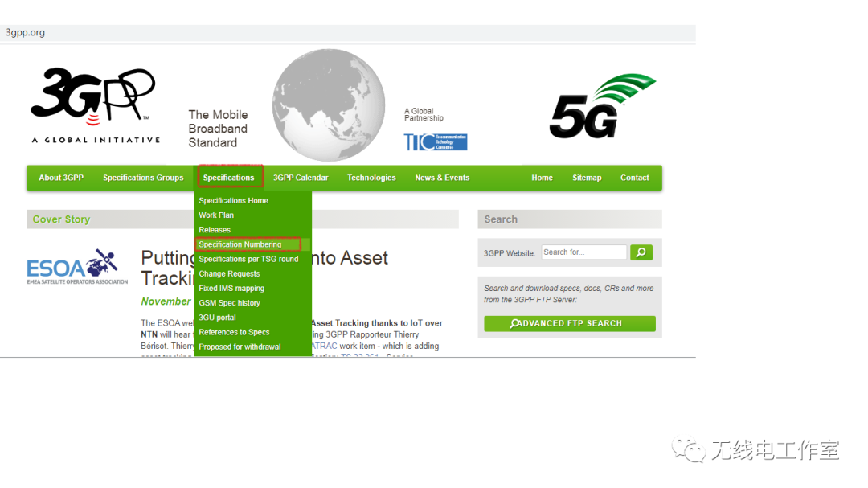The height and width of the screenshot is (488, 868).
Task: Open the Contact link
Action: (634, 178)
